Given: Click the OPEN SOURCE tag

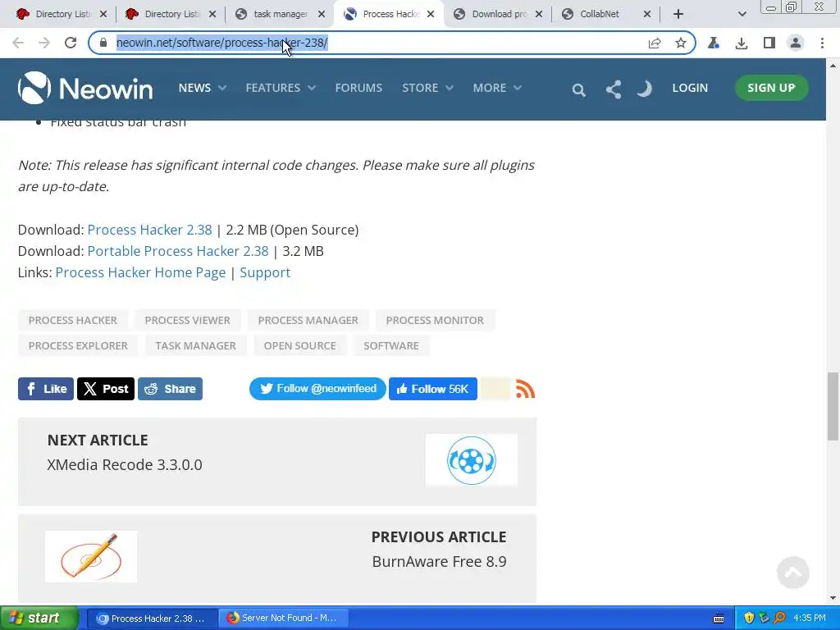Looking at the screenshot, I should [x=300, y=346].
